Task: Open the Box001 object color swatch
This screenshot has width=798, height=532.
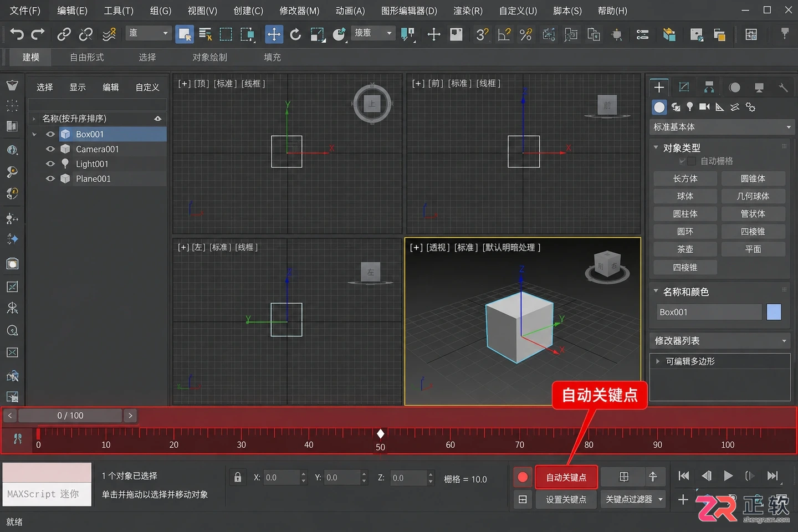Action: tap(774, 312)
